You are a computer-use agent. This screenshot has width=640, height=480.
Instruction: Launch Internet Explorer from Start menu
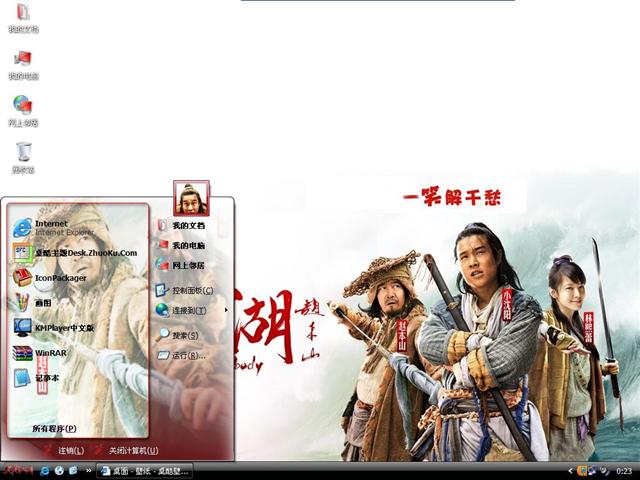coord(53,228)
